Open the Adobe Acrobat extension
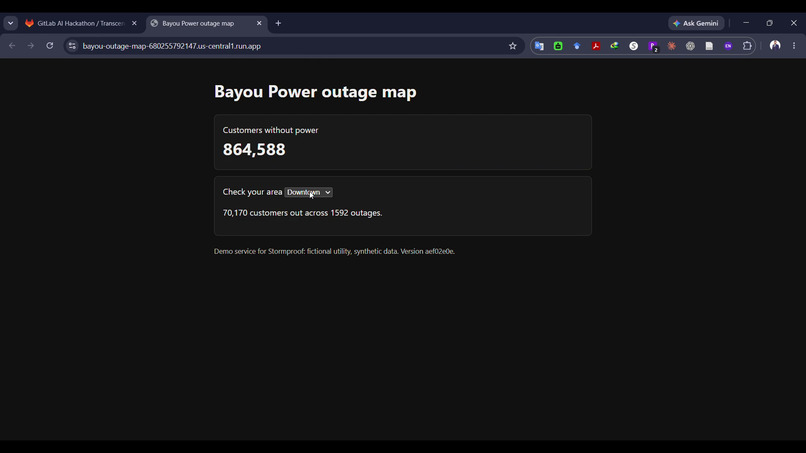 tap(596, 46)
